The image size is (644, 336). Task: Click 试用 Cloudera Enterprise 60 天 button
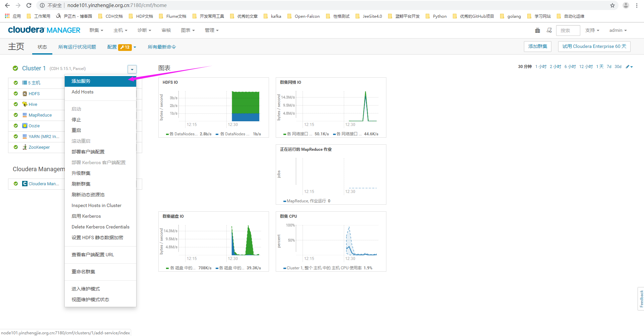(x=594, y=47)
